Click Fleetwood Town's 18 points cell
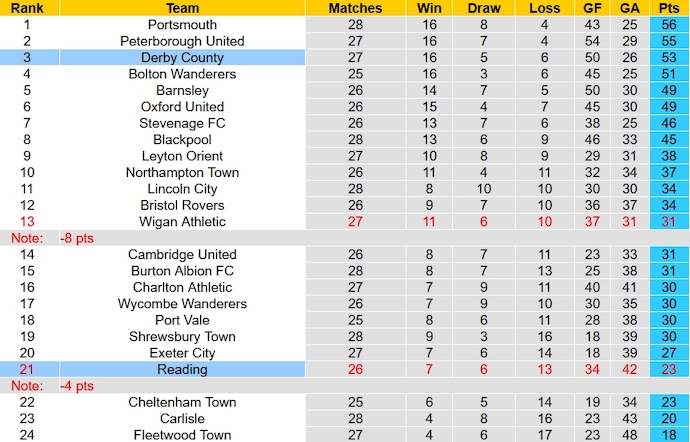Viewport: 690px width, 442px height. click(668, 435)
